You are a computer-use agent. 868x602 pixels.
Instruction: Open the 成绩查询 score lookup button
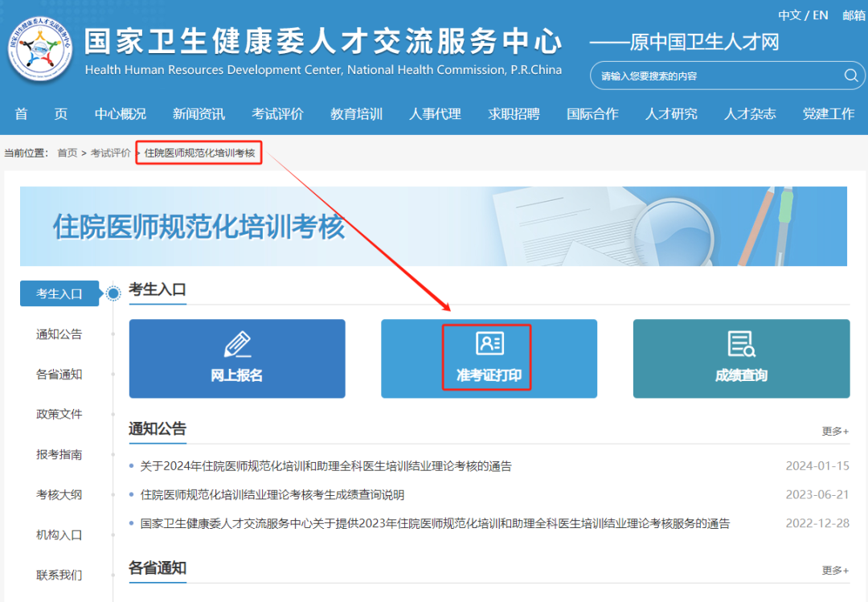coord(741,358)
